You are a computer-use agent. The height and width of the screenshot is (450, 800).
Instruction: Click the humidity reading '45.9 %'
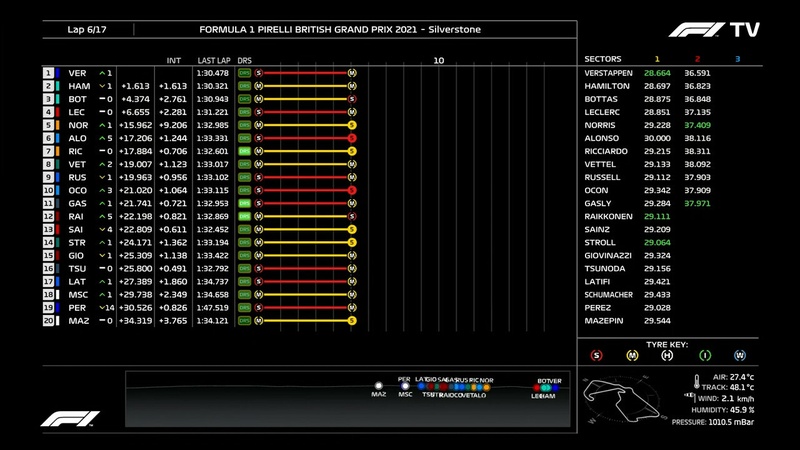742,410
